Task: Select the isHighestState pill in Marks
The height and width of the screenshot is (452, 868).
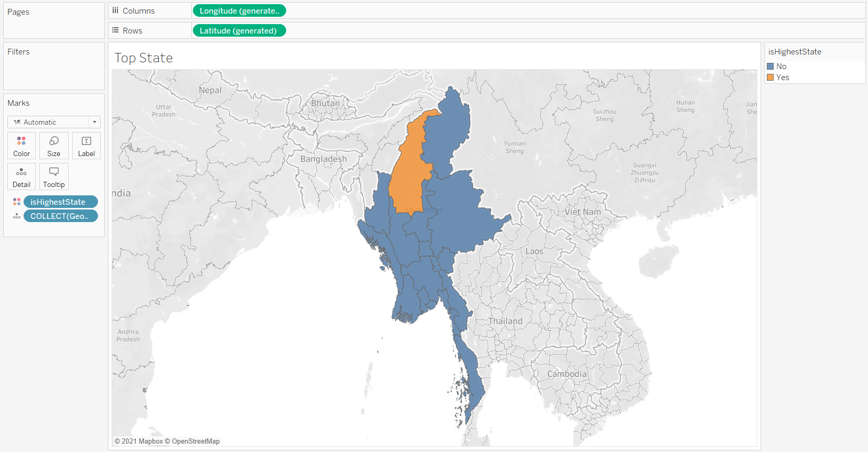Action: [60, 202]
